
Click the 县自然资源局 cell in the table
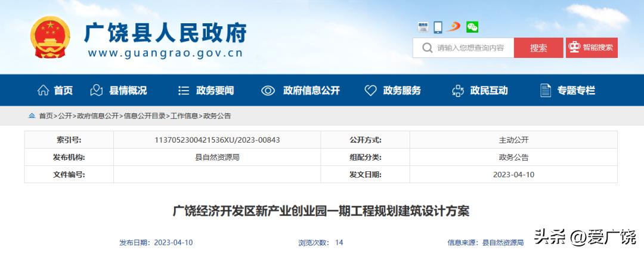pyautogui.click(x=217, y=158)
